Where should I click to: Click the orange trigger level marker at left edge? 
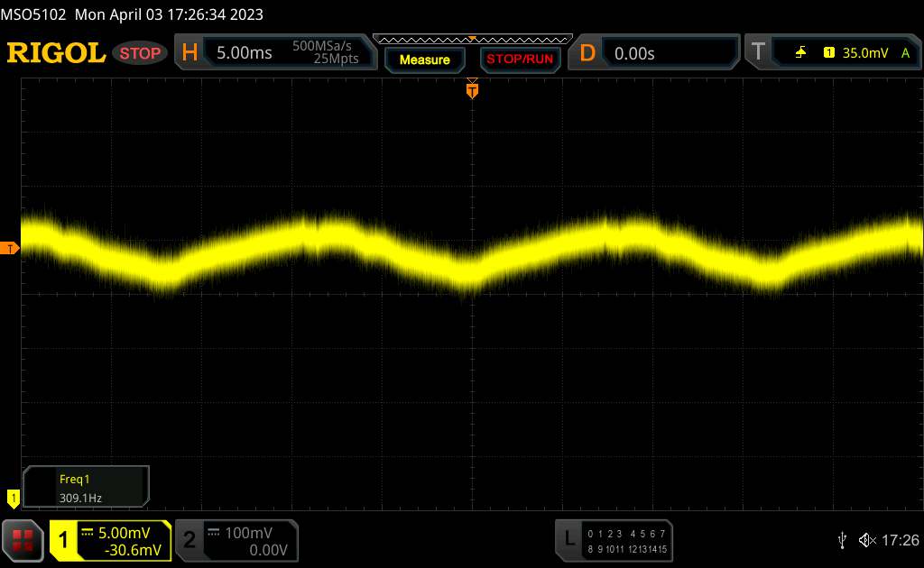(x=9, y=249)
